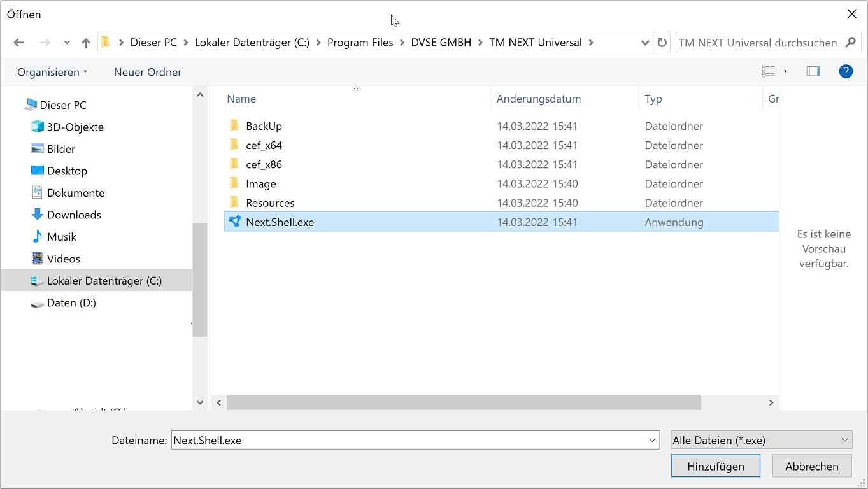Open 3D-Objekte in the sidebar
Image resolution: width=868 pixels, height=489 pixels.
[x=75, y=127]
